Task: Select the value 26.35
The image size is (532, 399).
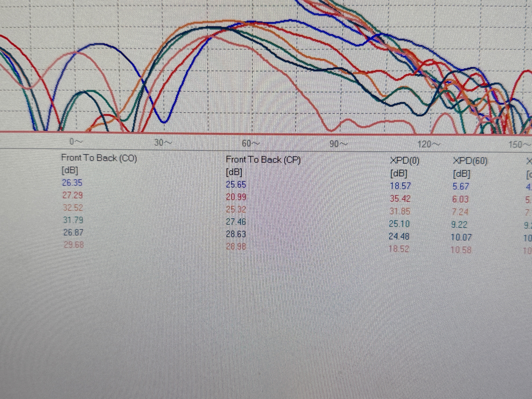Action: click(72, 183)
